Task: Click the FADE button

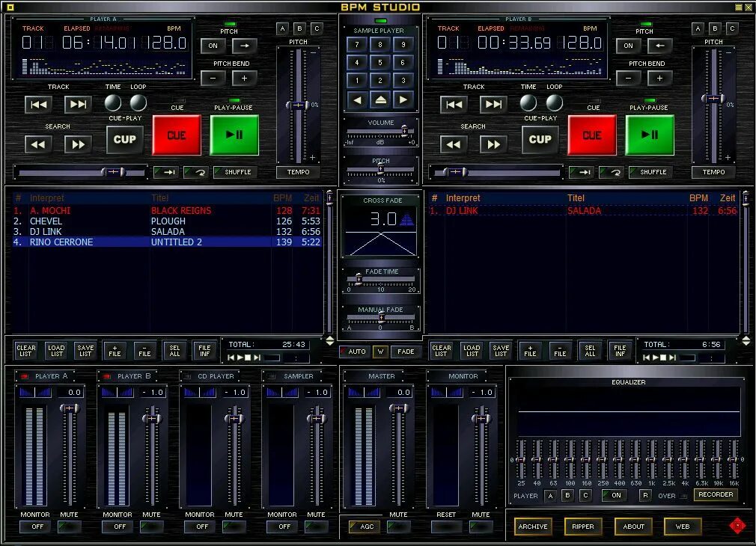Action: coord(406,352)
